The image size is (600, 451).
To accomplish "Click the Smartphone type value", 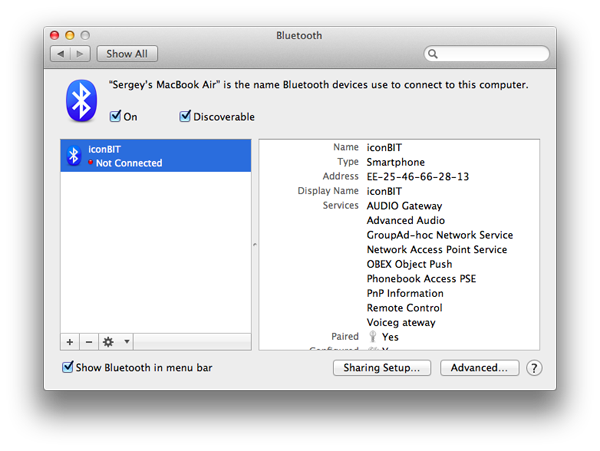I will [396, 162].
